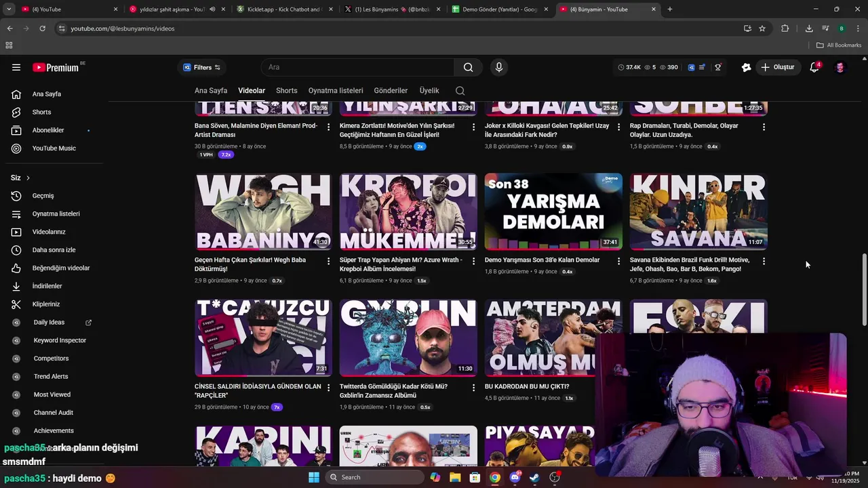Screen dimensions: 868x488
Task: Click the Chrome apps grid icon in bookmarks bar
Action: pos(9,45)
